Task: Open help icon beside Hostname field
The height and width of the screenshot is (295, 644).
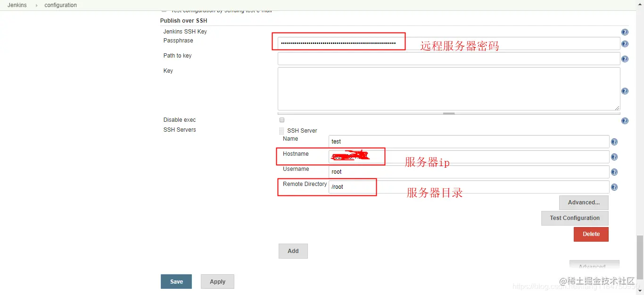Action: (614, 157)
